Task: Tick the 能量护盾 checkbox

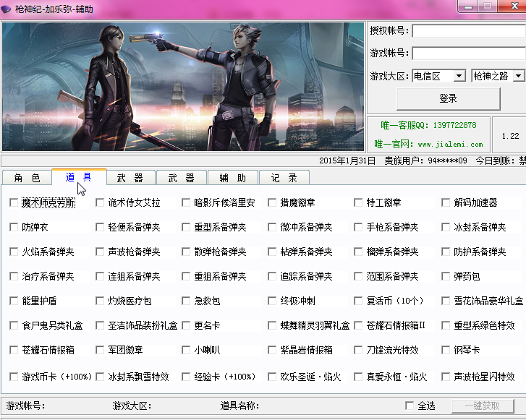Action: point(14,301)
